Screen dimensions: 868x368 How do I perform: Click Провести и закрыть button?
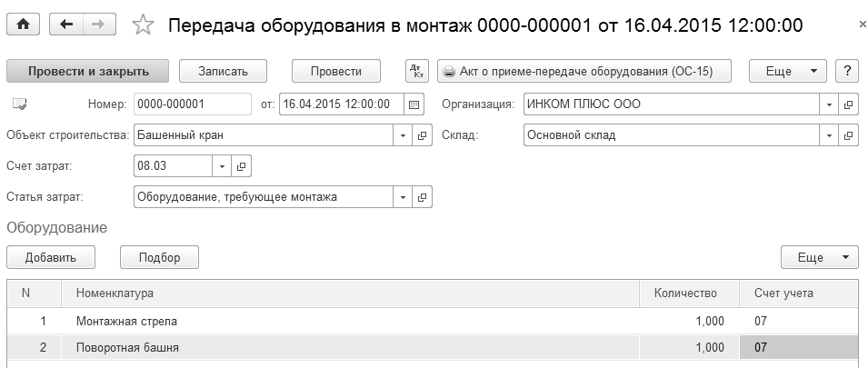coord(87,71)
